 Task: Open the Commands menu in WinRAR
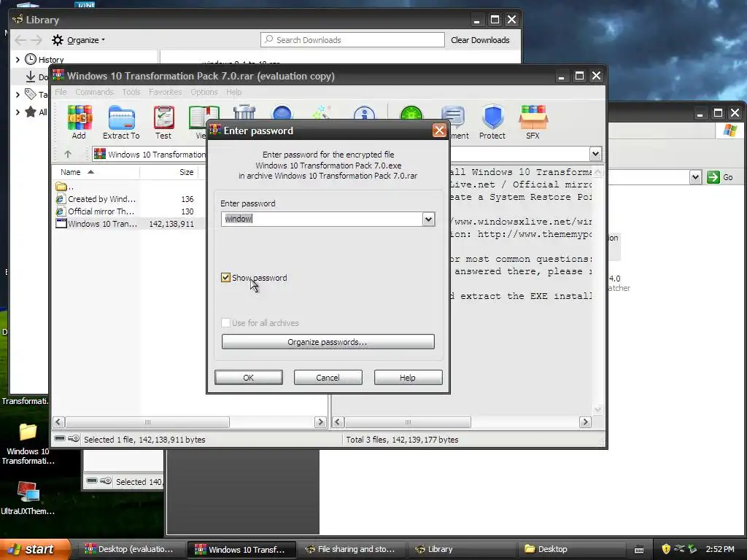[94, 92]
